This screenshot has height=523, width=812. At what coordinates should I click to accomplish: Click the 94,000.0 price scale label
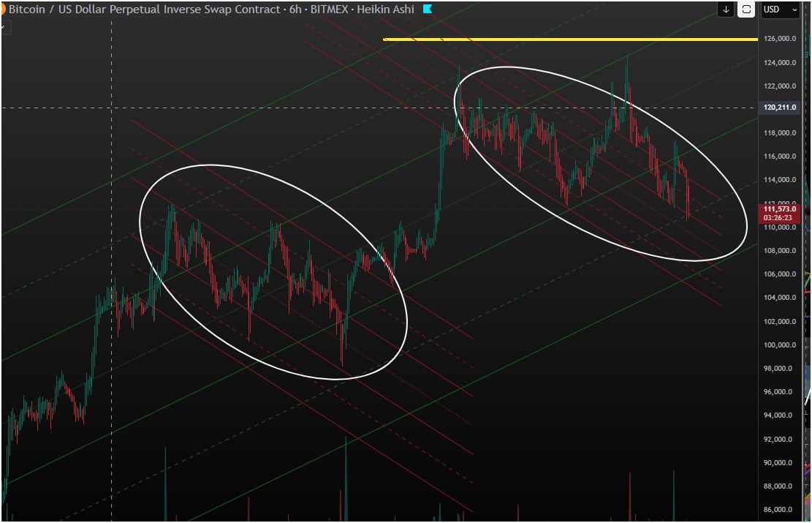click(x=778, y=415)
